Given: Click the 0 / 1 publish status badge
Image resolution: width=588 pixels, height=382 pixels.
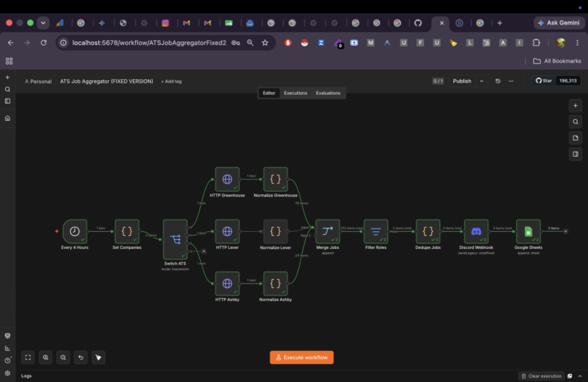Looking at the screenshot, I should [x=438, y=81].
